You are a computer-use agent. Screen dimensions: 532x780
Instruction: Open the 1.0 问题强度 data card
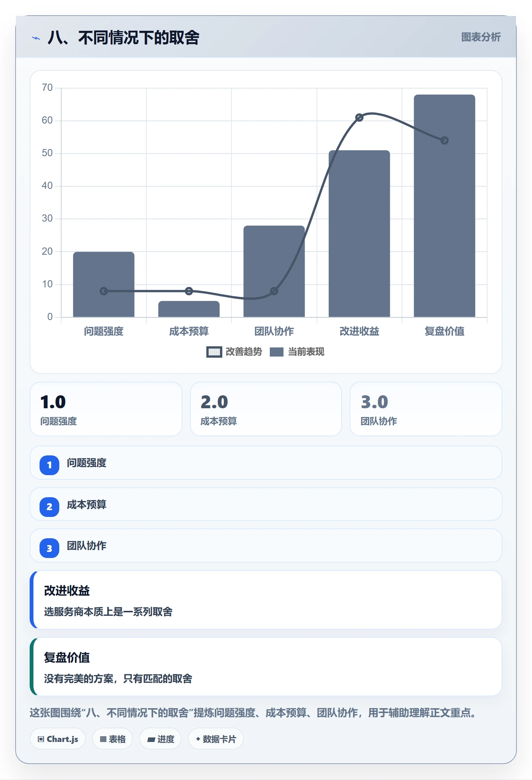(106, 409)
